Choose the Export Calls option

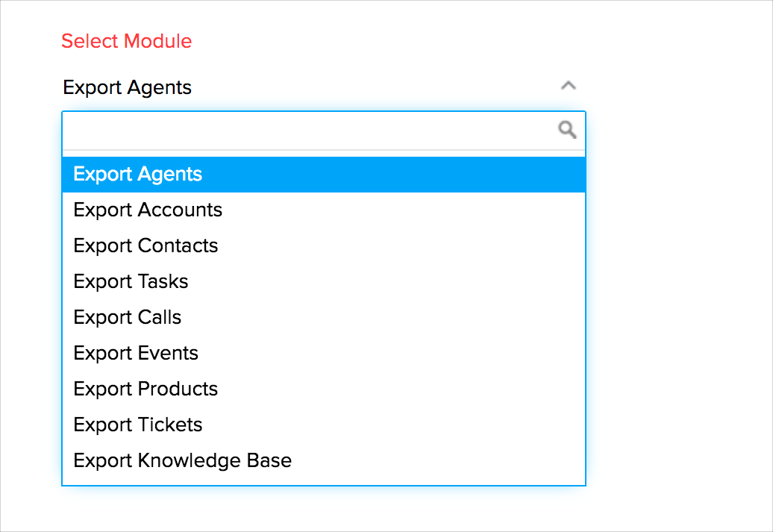tap(323, 318)
